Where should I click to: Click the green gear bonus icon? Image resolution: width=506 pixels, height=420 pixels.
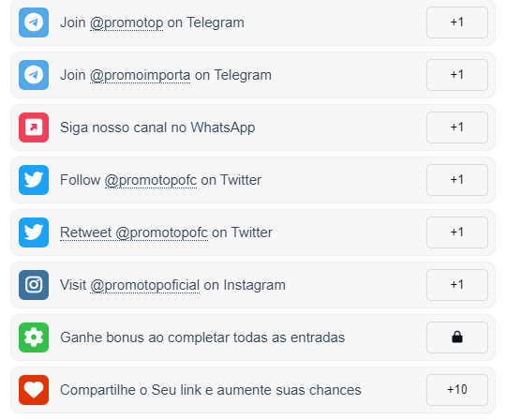(x=34, y=337)
